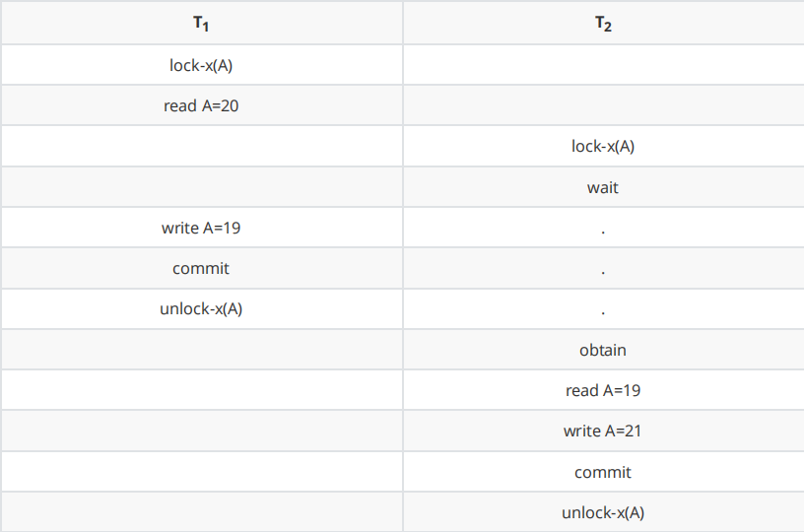Screen dimensions: 804x532
Task: Click the T1 column header
Action: coord(201,26)
